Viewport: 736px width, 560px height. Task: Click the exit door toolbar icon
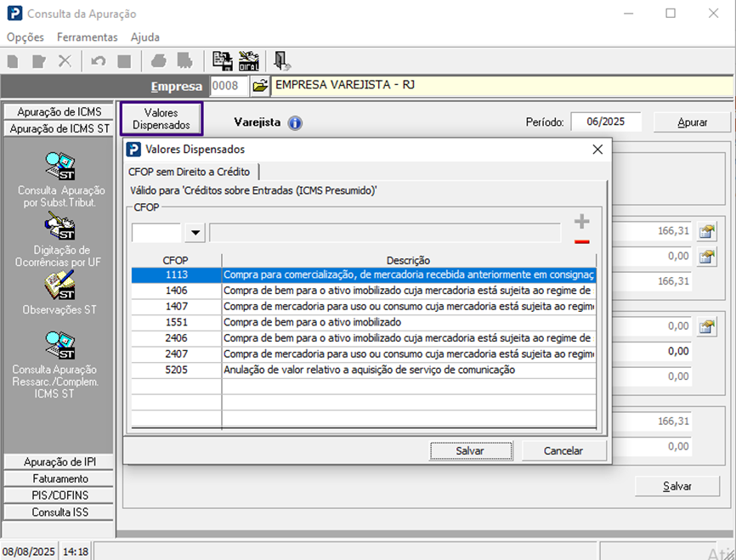(x=281, y=61)
